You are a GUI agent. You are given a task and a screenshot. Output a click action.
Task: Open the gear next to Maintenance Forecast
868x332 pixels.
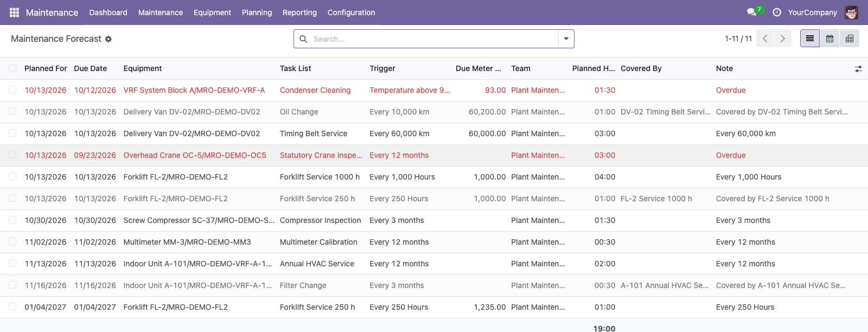coord(108,39)
